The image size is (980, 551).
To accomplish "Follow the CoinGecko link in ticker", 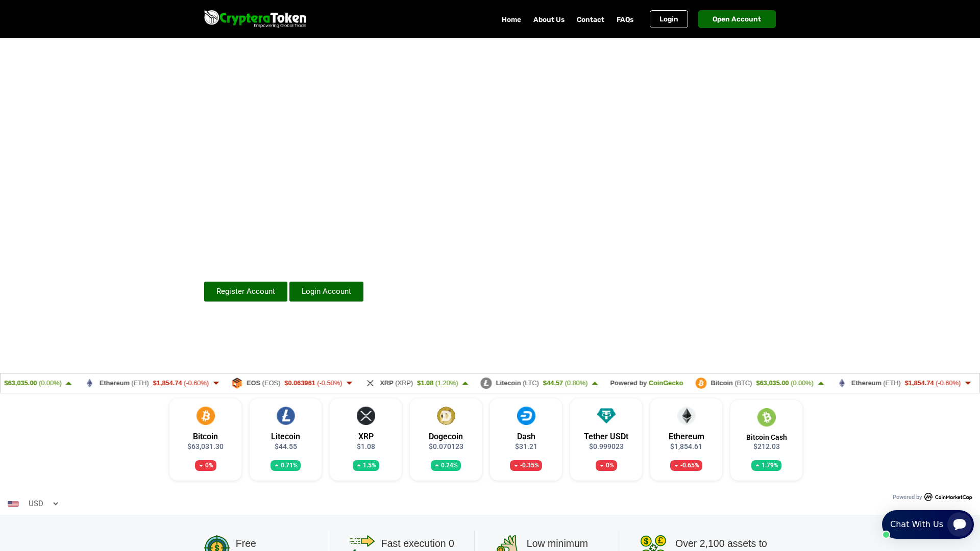I will pos(666,383).
